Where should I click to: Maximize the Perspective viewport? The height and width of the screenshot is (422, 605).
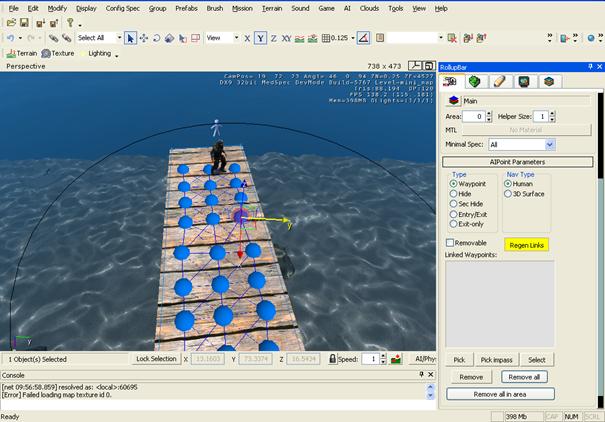coord(429,66)
